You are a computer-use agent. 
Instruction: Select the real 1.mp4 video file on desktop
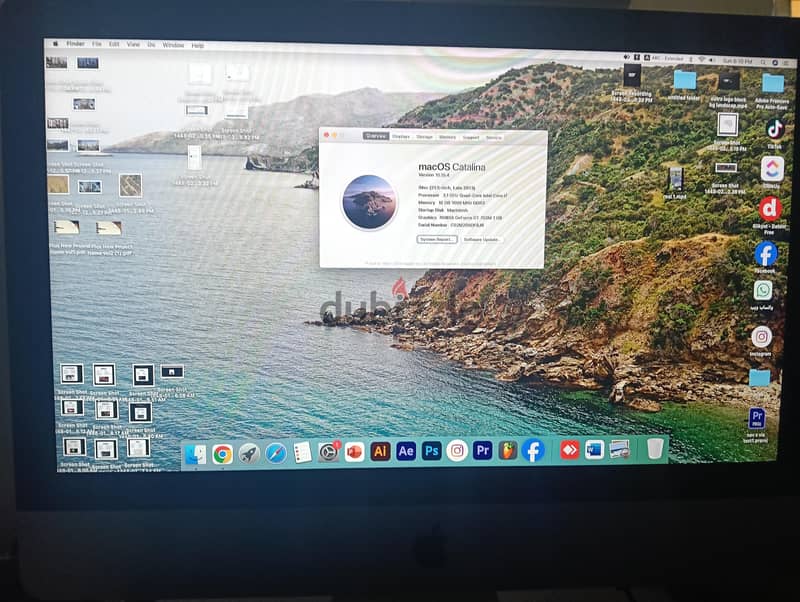676,180
